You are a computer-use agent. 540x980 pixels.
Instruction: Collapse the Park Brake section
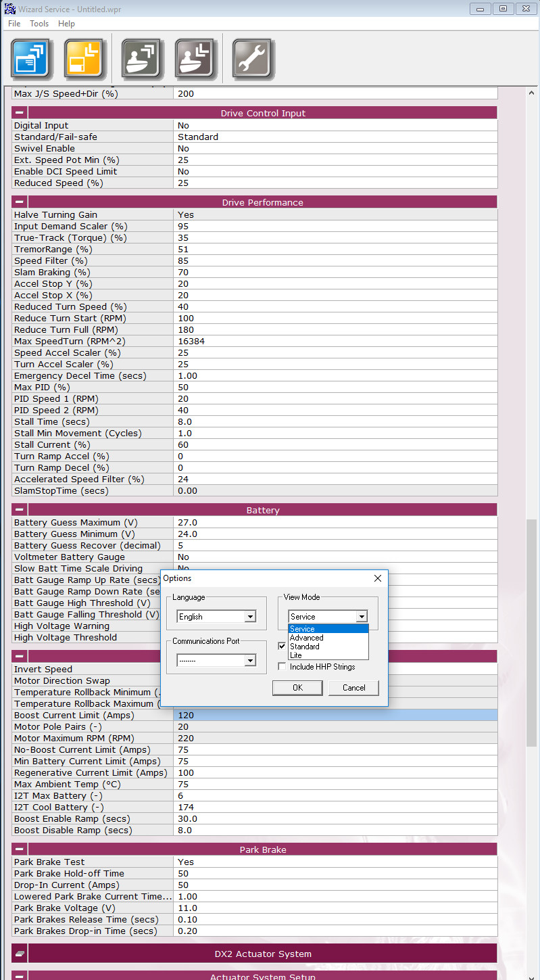point(20,849)
